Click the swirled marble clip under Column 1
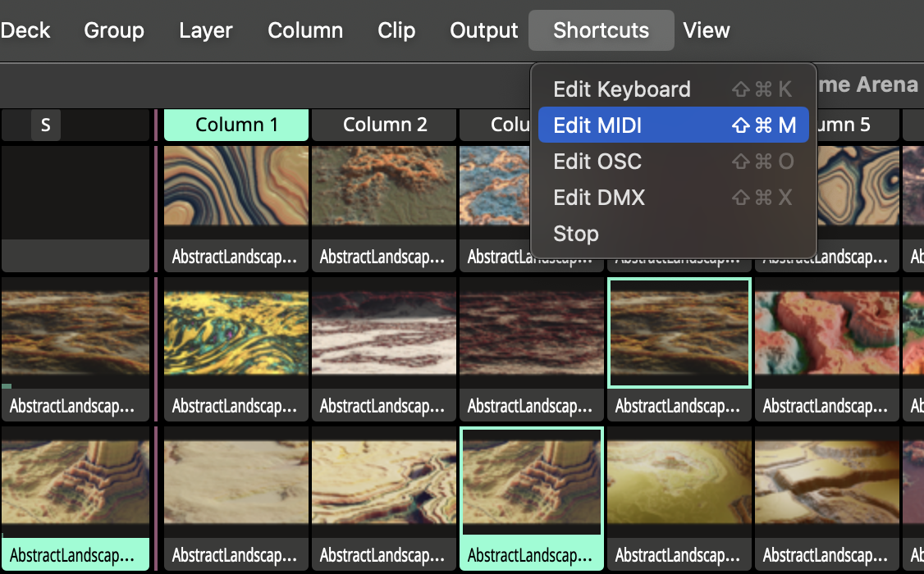Screen dimensions: 924x574 (x=236, y=186)
